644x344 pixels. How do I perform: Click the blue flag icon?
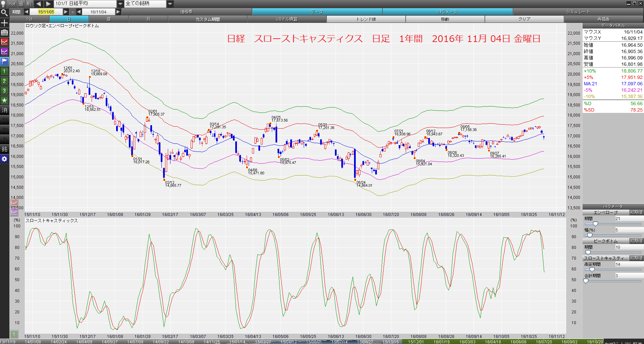point(4,61)
